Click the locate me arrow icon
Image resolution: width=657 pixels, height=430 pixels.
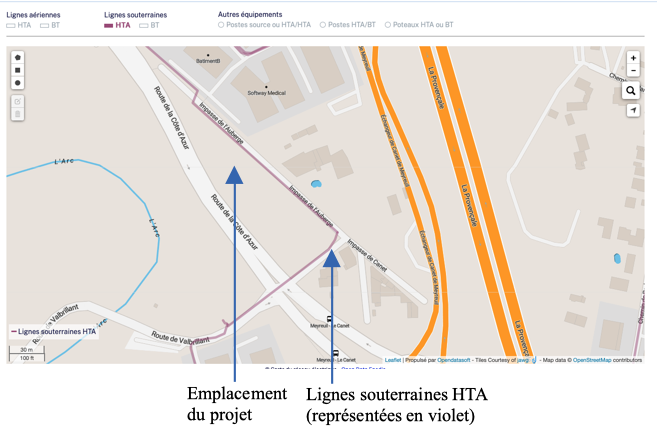point(633,110)
